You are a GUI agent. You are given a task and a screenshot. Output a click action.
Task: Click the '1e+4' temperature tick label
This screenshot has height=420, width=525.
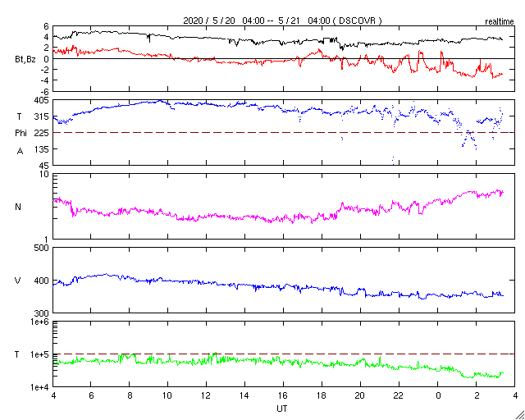pos(39,387)
